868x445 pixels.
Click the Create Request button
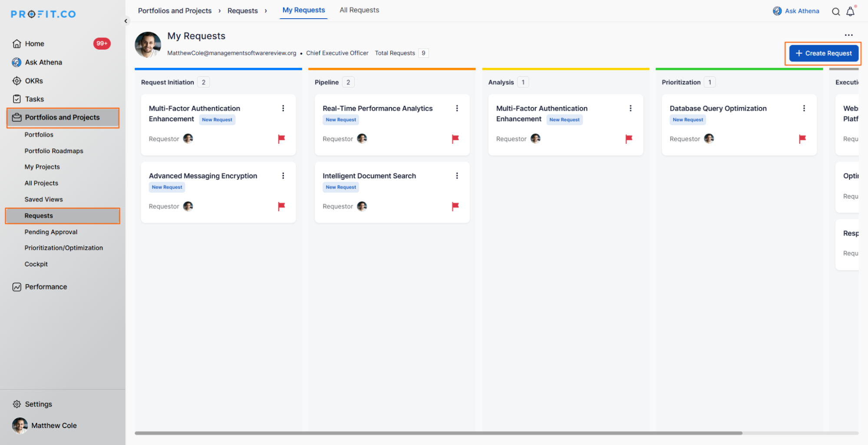823,53
